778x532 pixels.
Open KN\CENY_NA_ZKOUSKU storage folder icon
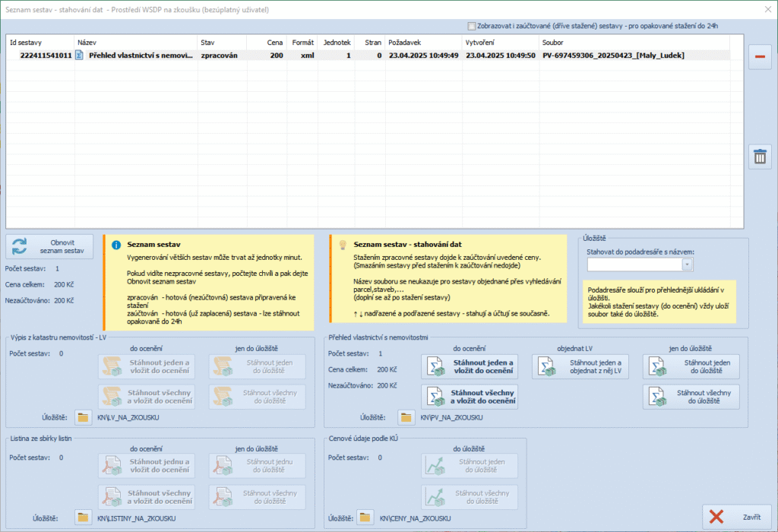[x=365, y=518]
